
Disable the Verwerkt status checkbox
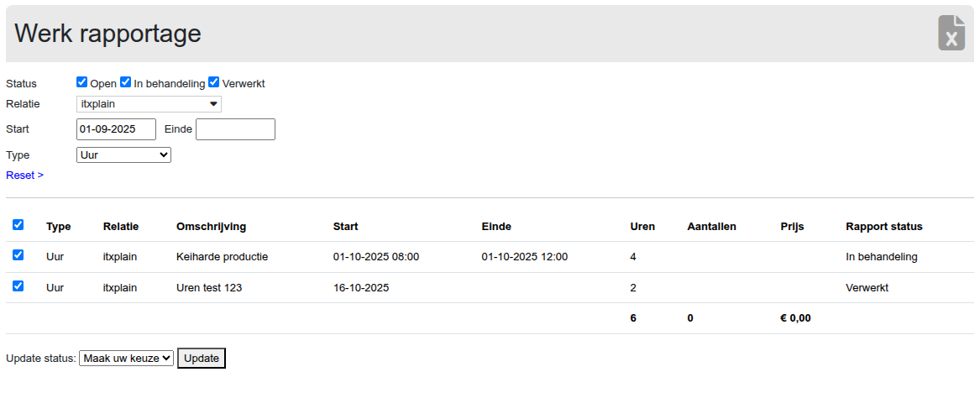click(x=214, y=82)
